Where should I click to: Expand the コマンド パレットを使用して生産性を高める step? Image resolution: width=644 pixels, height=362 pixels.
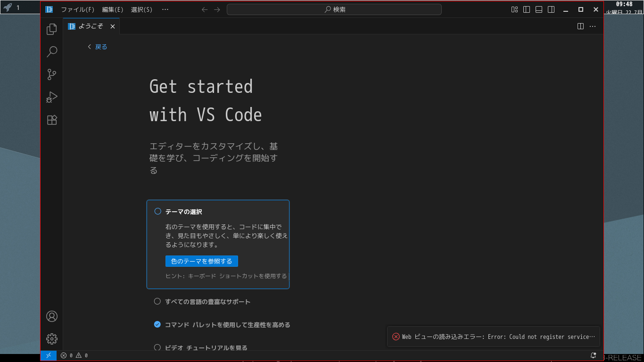pos(228,325)
